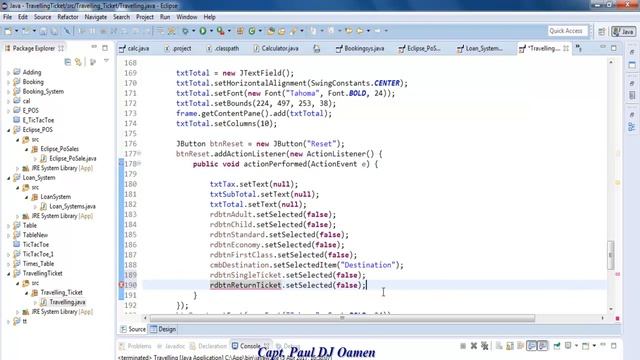Screen dimensions: 640x360
Task: Click the Remove Launch console icon
Action: point(473,346)
